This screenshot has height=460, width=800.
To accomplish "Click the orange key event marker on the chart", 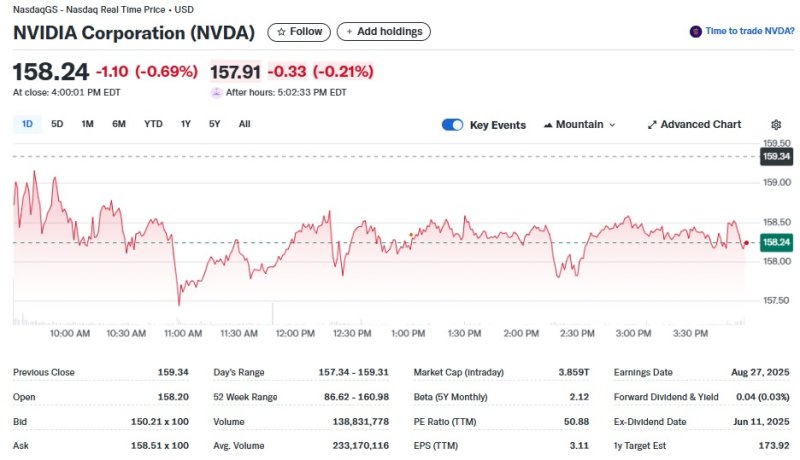I will coord(411,234).
